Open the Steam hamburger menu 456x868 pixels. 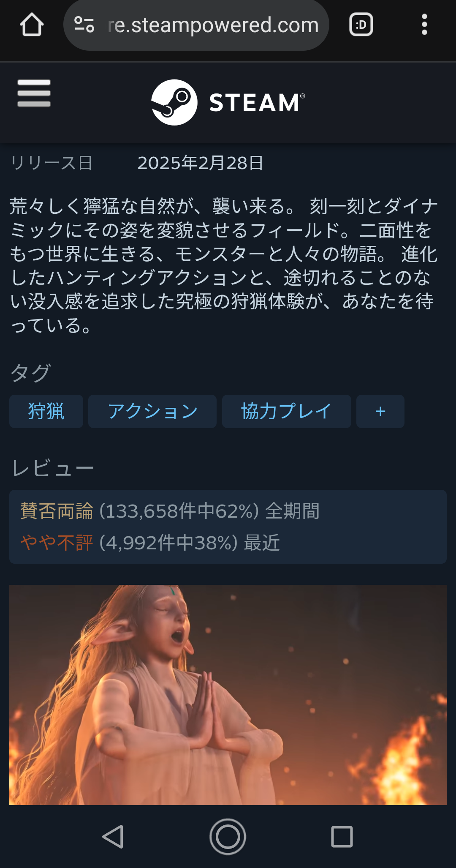pos(34,93)
